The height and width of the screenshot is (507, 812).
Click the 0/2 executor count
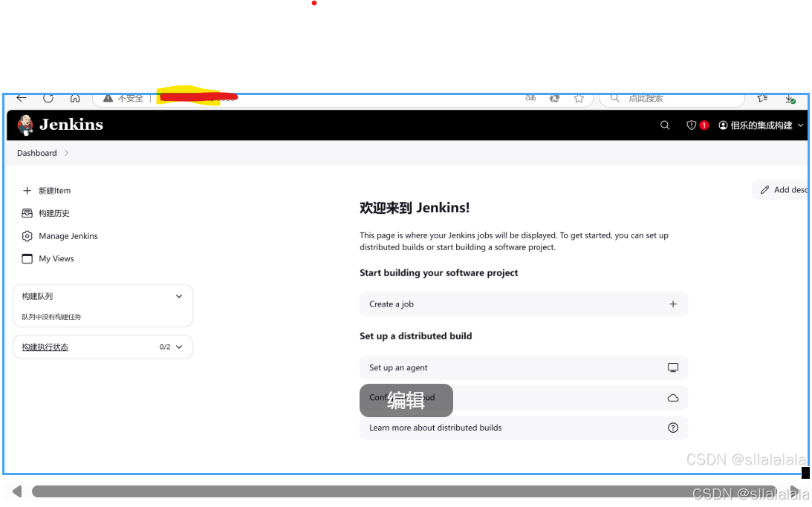(165, 347)
